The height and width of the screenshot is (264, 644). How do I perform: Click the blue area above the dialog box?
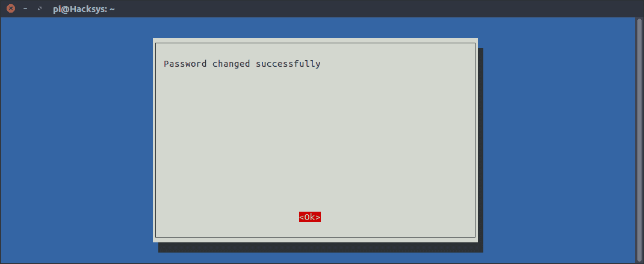315,28
